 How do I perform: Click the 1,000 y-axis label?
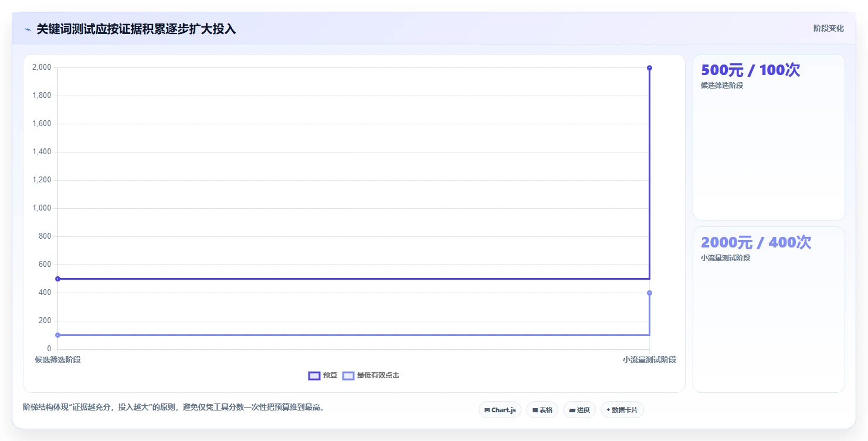pyautogui.click(x=42, y=208)
